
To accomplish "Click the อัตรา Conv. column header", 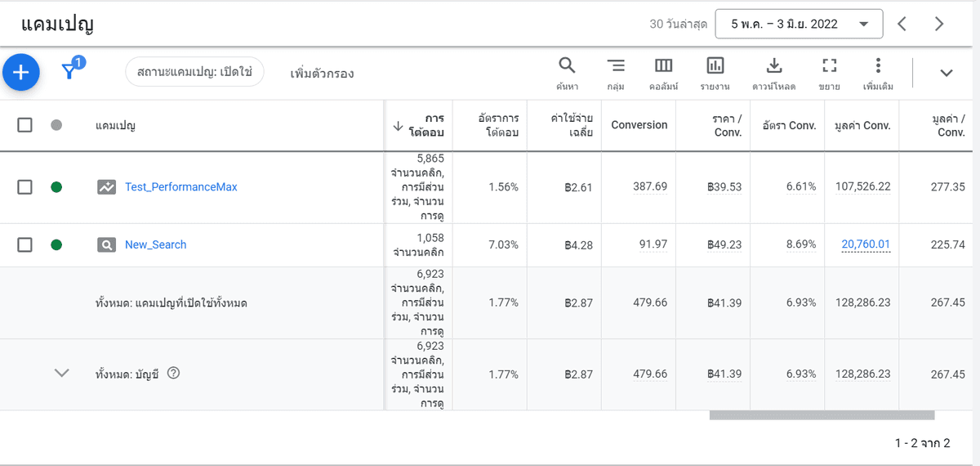I will (789, 125).
